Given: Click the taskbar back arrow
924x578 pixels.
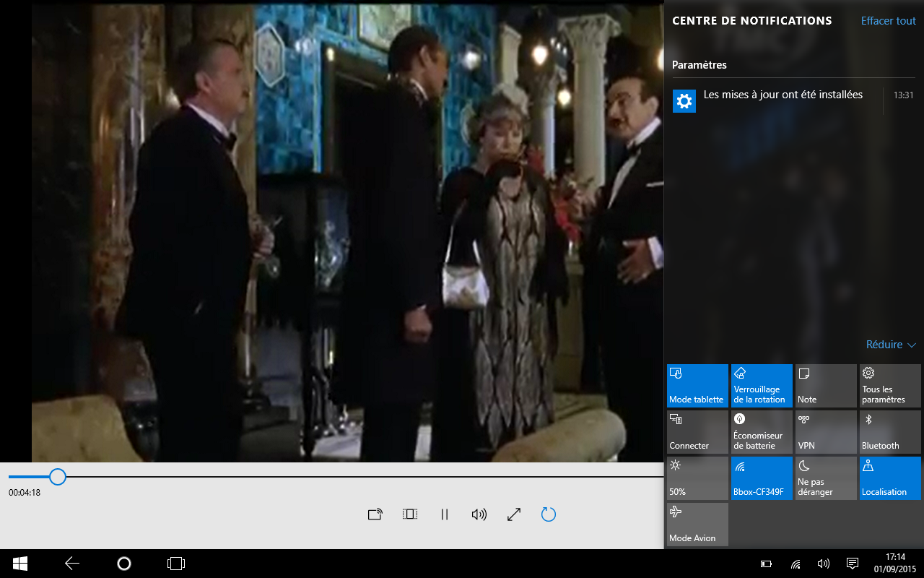Looking at the screenshot, I should (71, 564).
